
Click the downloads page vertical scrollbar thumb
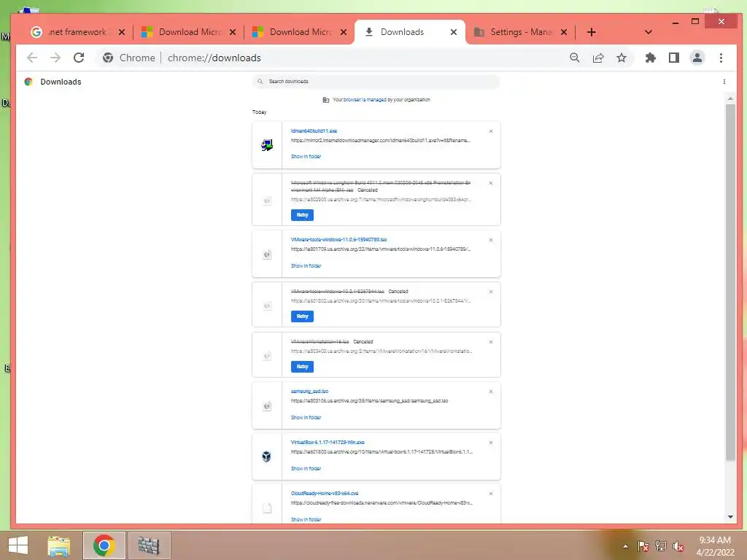point(730,282)
